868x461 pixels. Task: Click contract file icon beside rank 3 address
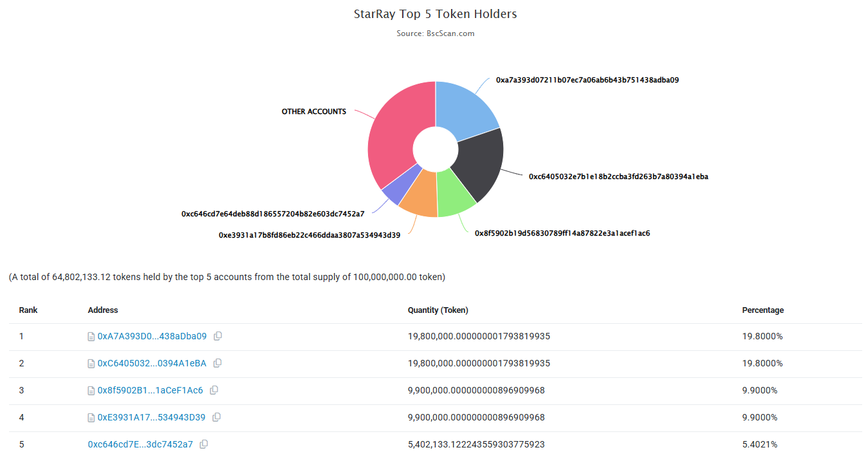click(x=91, y=391)
